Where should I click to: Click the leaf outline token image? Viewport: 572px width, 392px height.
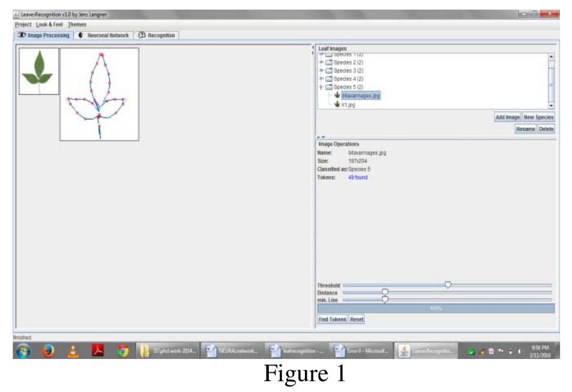click(x=99, y=94)
